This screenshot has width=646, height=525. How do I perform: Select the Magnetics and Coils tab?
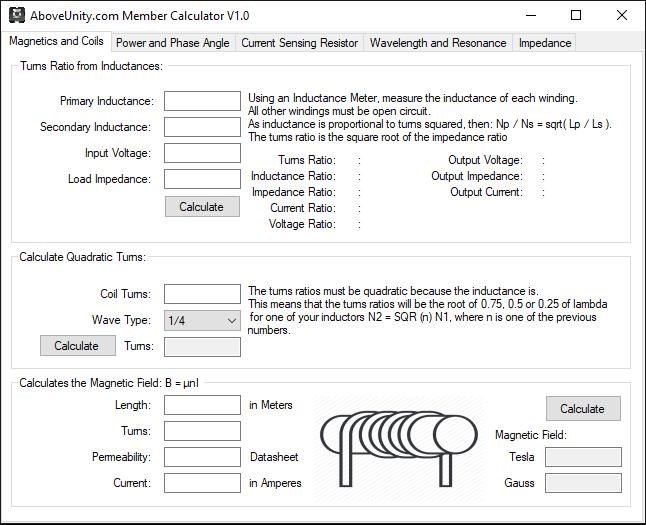(56, 41)
